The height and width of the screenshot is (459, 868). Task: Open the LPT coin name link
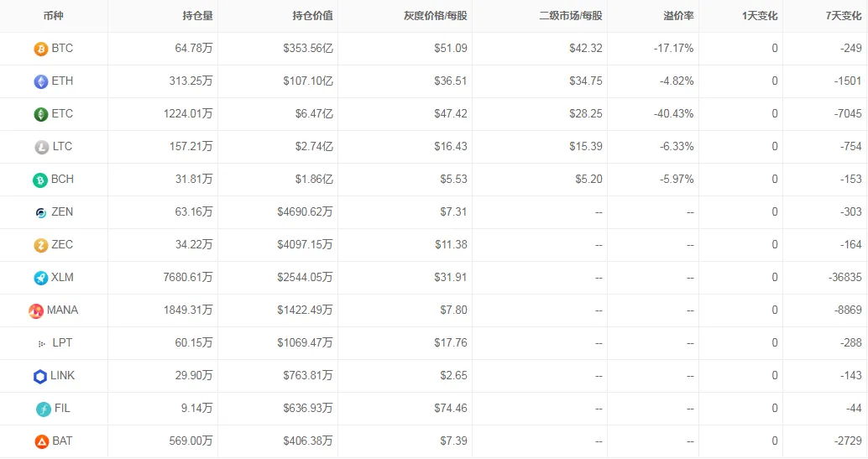62,342
